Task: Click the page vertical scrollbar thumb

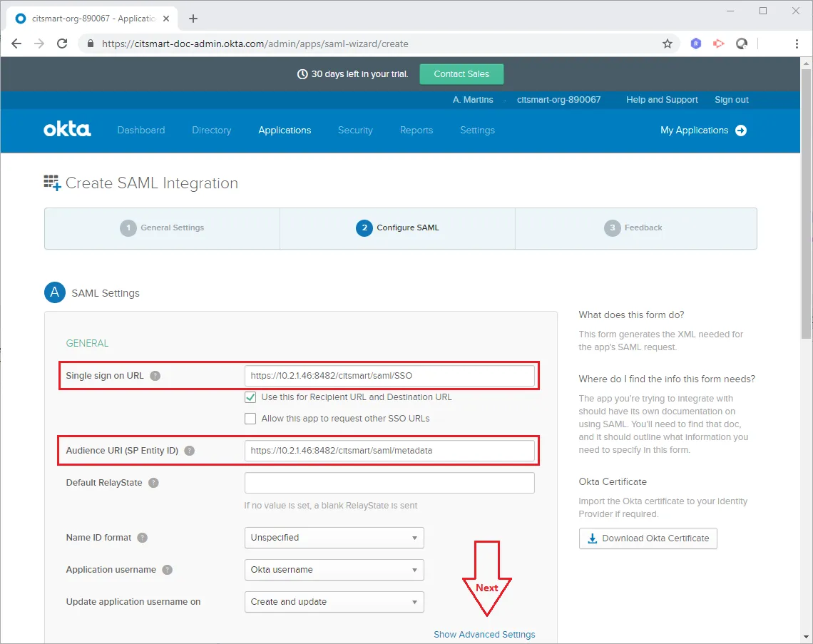Action: (x=806, y=204)
